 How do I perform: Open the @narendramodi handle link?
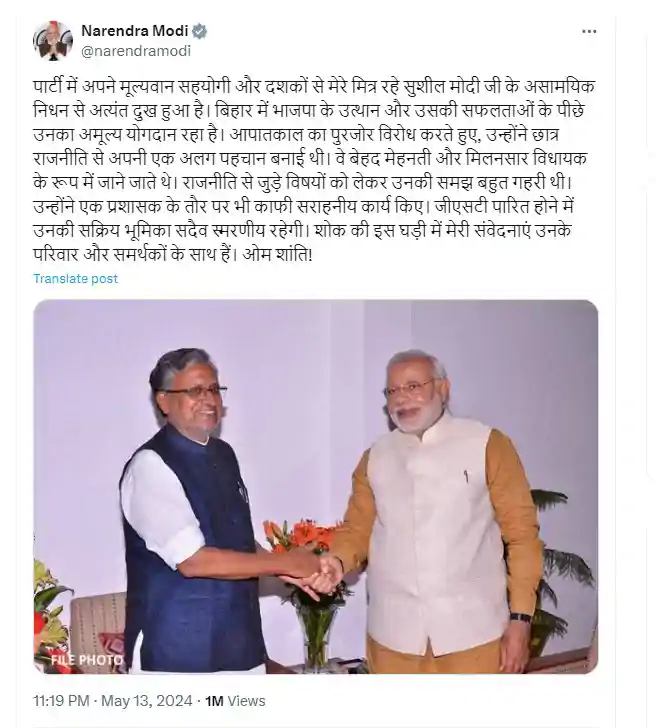click(136, 51)
